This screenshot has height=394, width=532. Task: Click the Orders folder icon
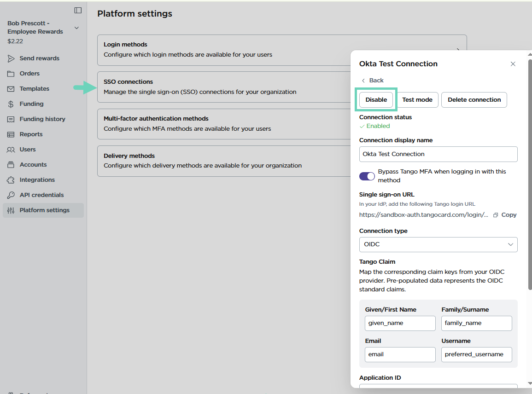[x=11, y=74]
